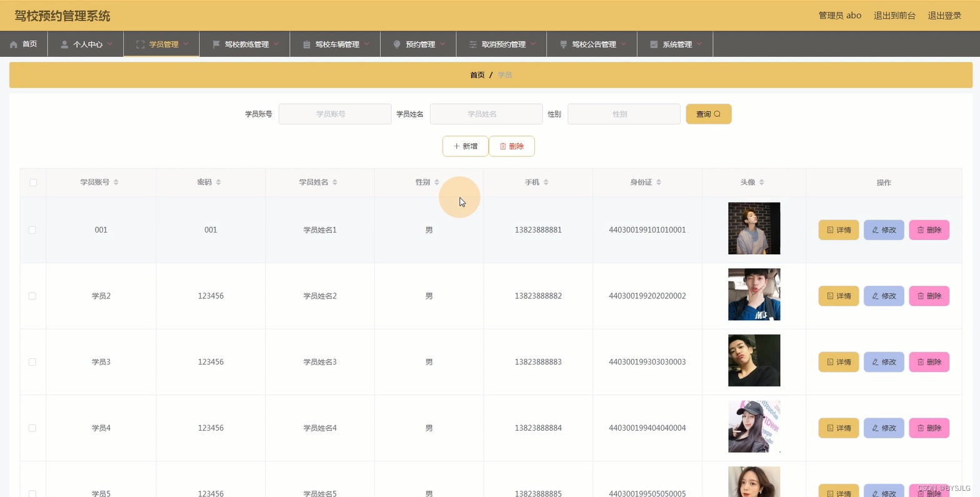Click the 查询 search button
Screen dimensions: 980x497
pos(709,114)
